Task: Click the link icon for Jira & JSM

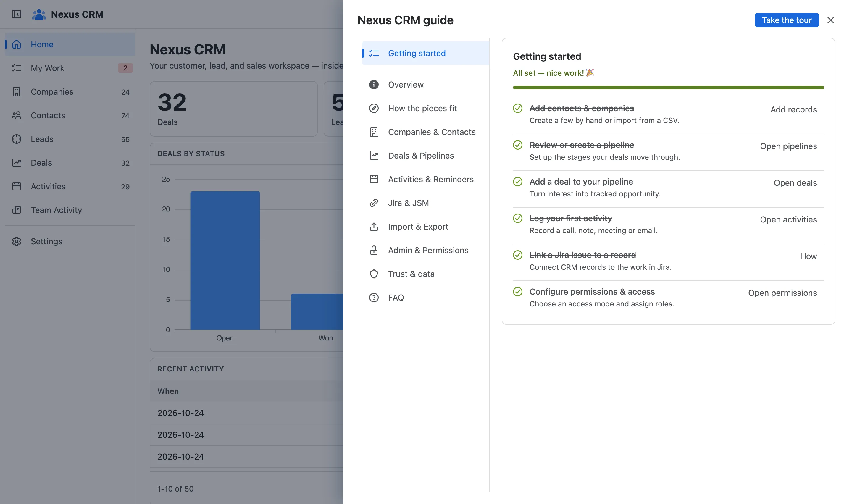Action: pyautogui.click(x=374, y=203)
